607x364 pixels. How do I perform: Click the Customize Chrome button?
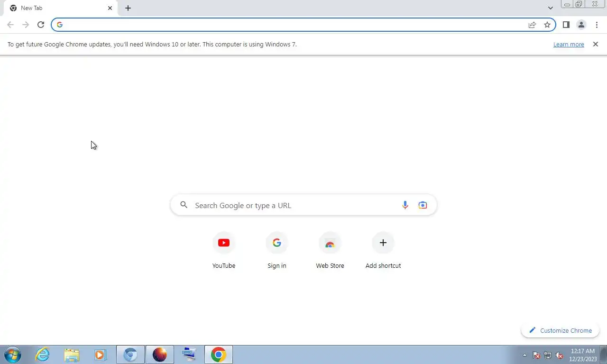coord(561,330)
